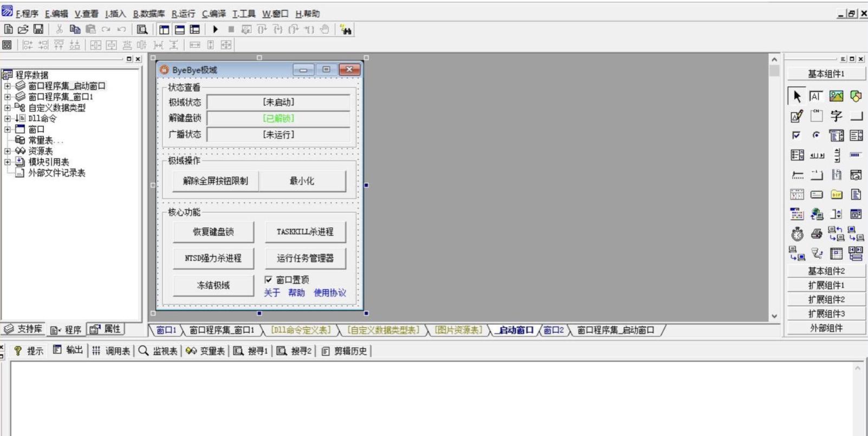This screenshot has height=436, width=868.
Task: Select the shape component icon
Action: pyautogui.click(x=856, y=97)
